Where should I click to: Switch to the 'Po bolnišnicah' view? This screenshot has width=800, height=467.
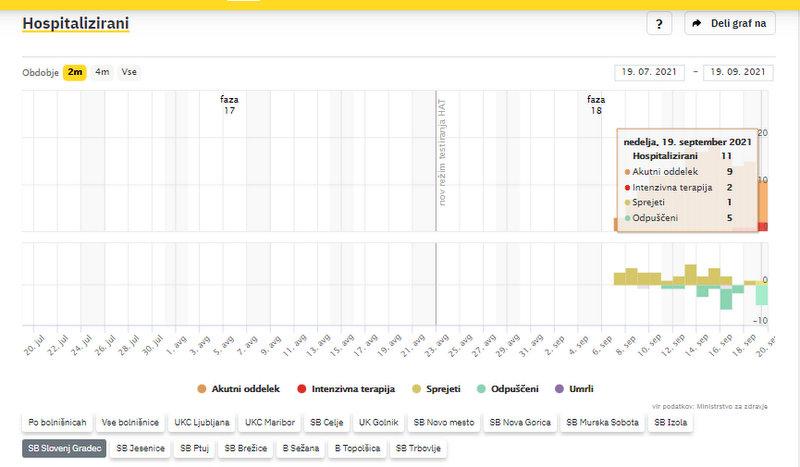click(55, 423)
